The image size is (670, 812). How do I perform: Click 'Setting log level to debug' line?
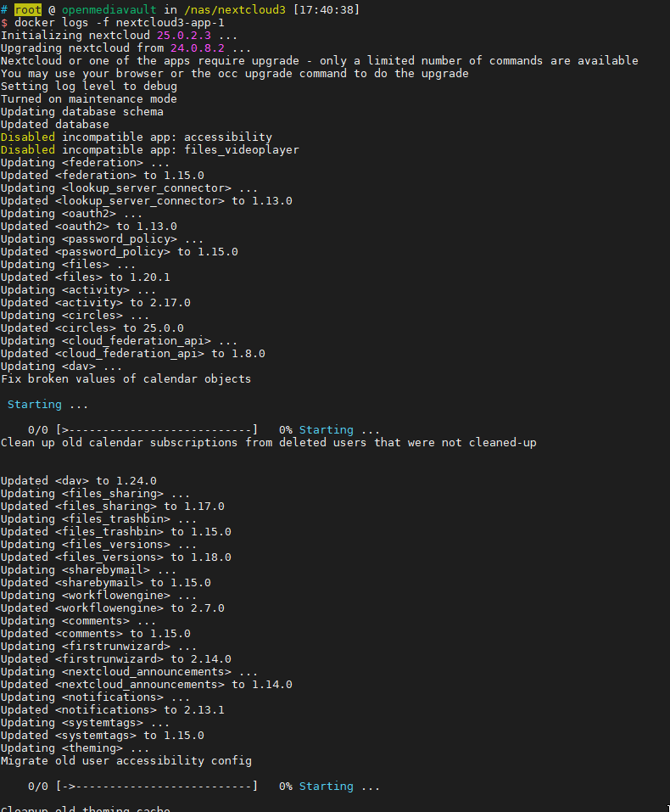pos(88,86)
